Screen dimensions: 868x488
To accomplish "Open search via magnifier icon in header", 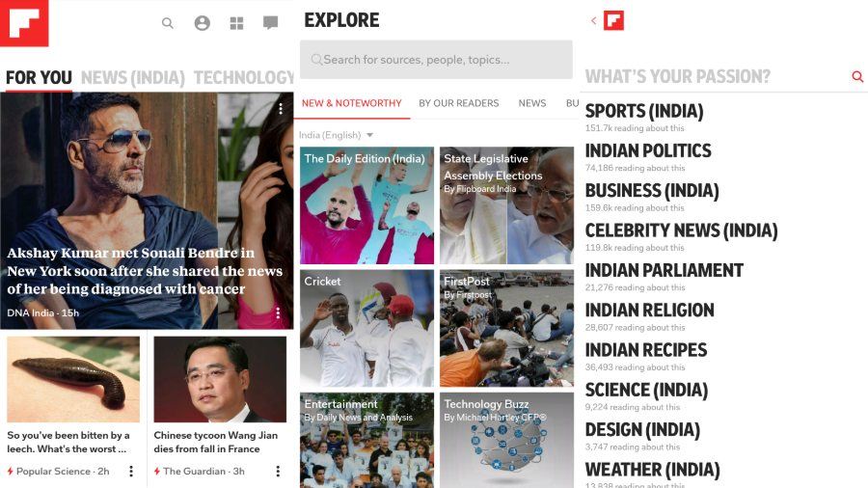I will (167, 23).
